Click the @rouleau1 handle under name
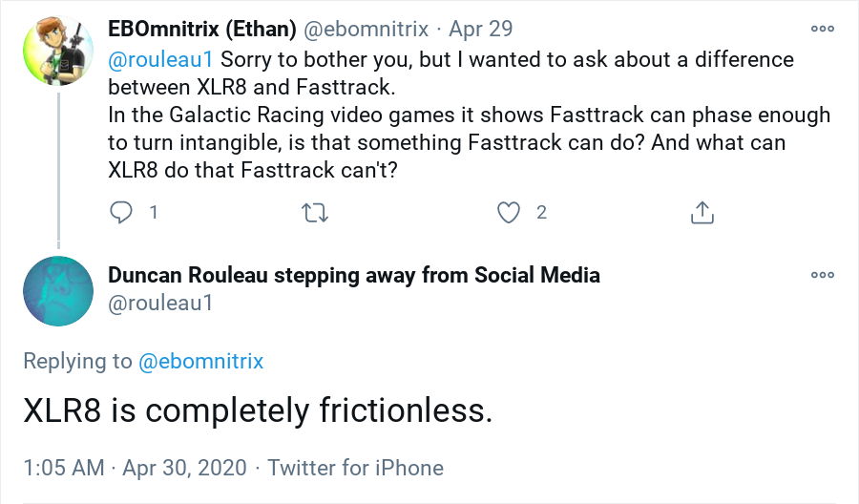859x504 pixels. (x=159, y=304)
